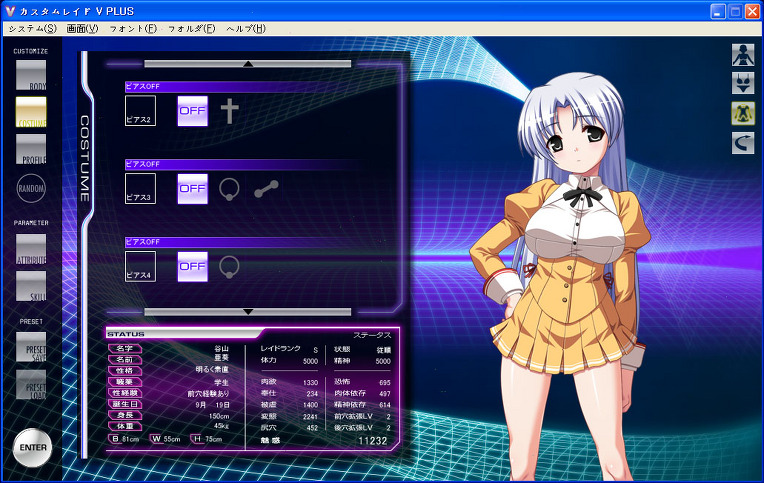The image size is (764, 483).
Task: Click the PRESET SAVE button
Action: [x=31, y=347]
